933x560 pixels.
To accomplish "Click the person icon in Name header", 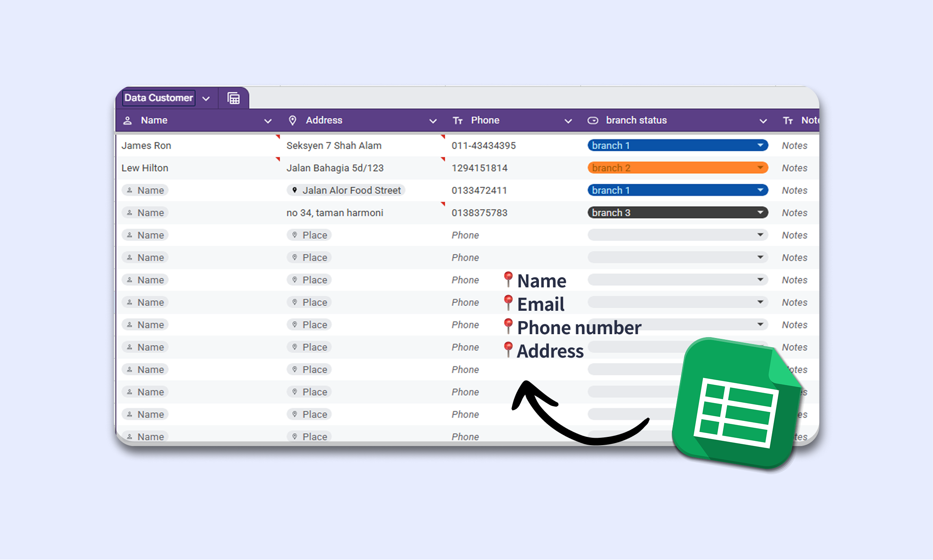I will [x=127, y=120].
